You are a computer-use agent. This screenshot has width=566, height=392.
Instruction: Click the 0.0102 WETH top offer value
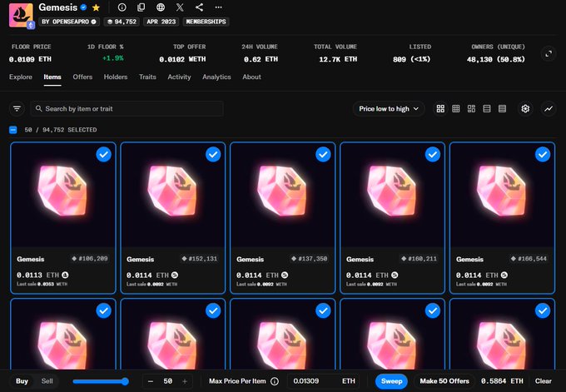[182, 59]
